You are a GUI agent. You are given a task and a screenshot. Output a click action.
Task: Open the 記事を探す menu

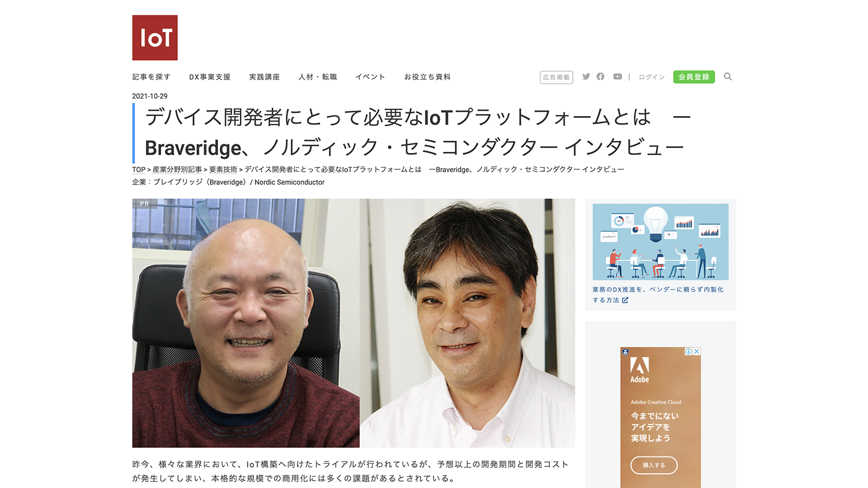tap(151, 77)
